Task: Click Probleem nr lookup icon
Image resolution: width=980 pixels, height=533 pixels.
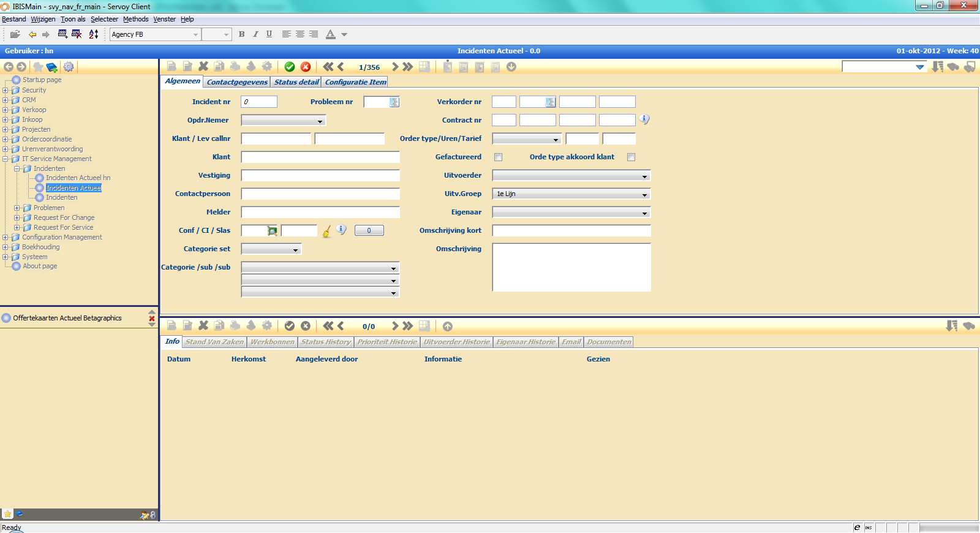Action: [x=394, y=102]
